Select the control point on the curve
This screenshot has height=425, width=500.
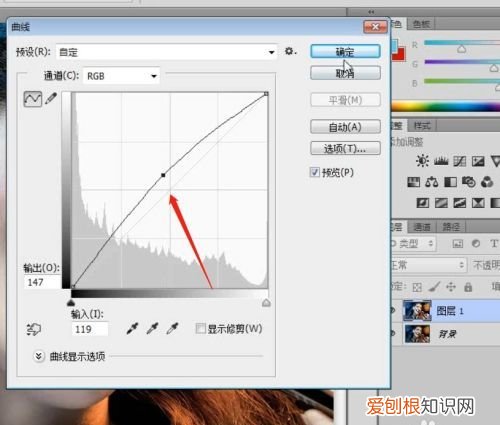(x=163, y=175)
